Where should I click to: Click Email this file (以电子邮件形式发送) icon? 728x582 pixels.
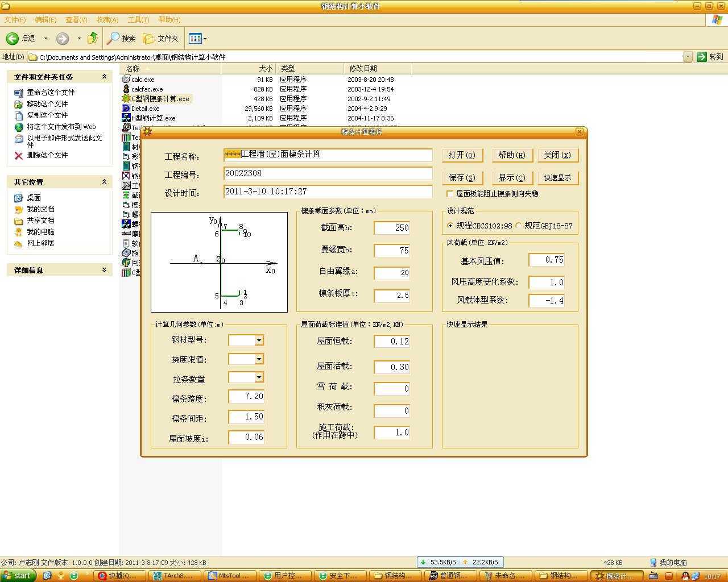19,139
